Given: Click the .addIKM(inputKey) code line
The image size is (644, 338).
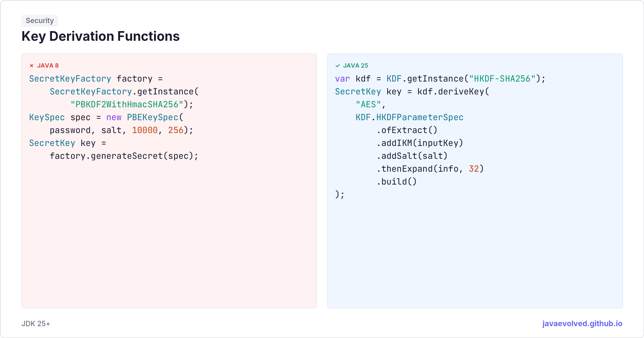Looking at the screenshot, I should pyautogui.click(x=420, y=143).
